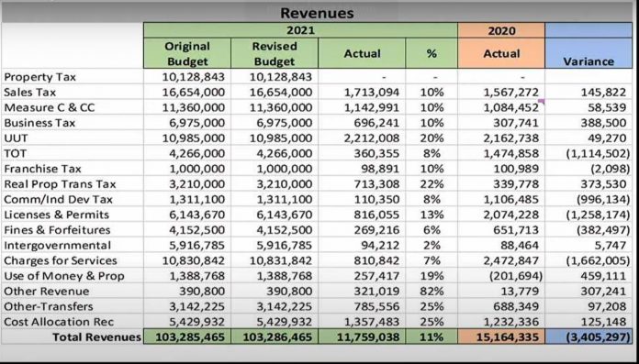Image resolution: width=639 pixels, height=364 pixels.
Task: Select the Original Budget column header
Action: tap(187, 53)
